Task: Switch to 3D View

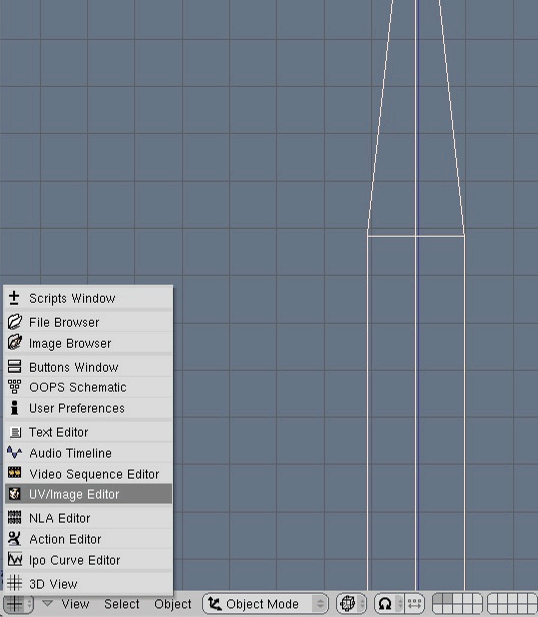Action: coord(88,584)
